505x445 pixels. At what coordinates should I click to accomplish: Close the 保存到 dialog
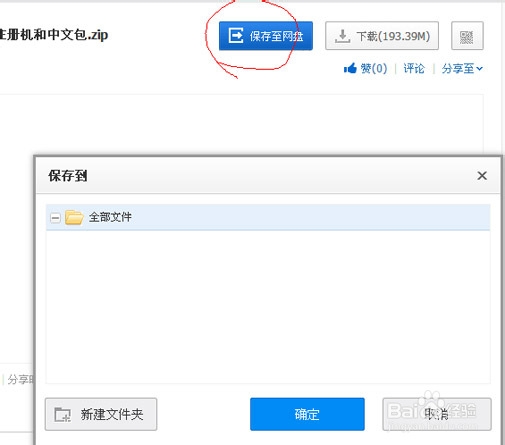pos(482,175)
